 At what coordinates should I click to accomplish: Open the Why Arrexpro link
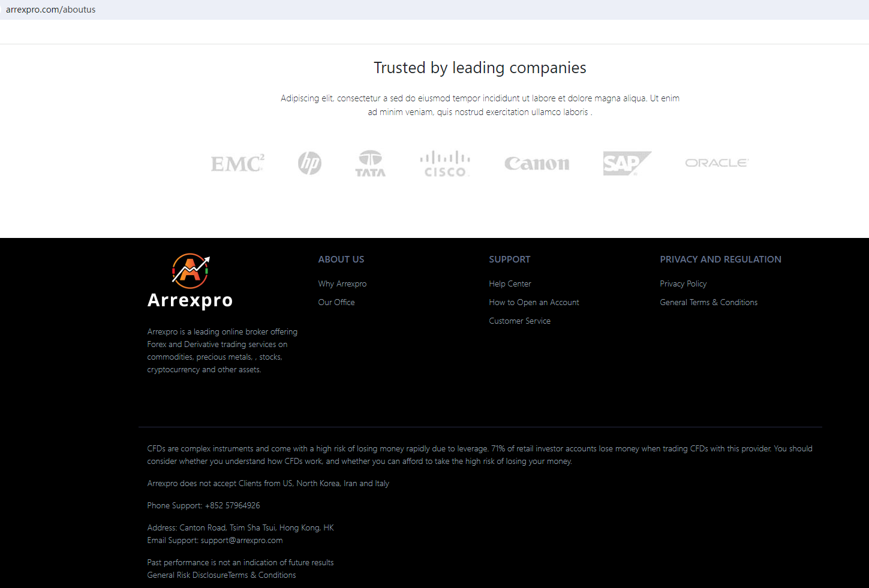coord(342,284)
